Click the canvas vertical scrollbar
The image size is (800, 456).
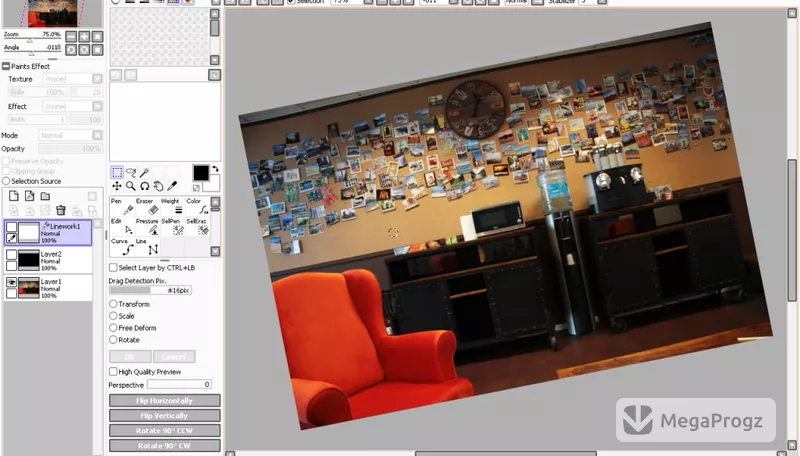792,230
